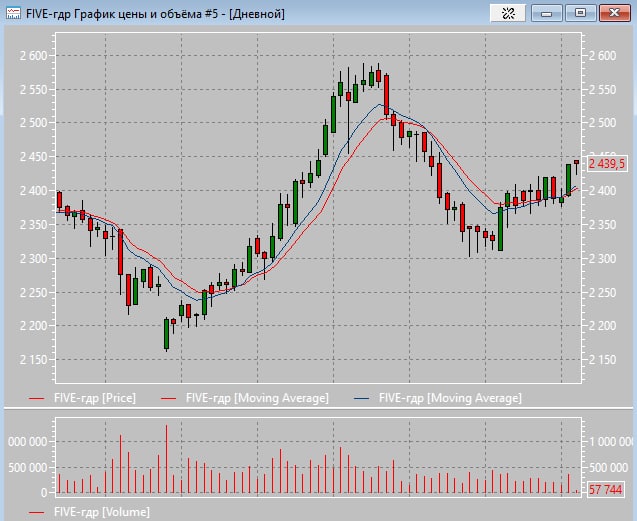
Task: Click the 2 600 label on left price axis
Action: coord(34,56)
